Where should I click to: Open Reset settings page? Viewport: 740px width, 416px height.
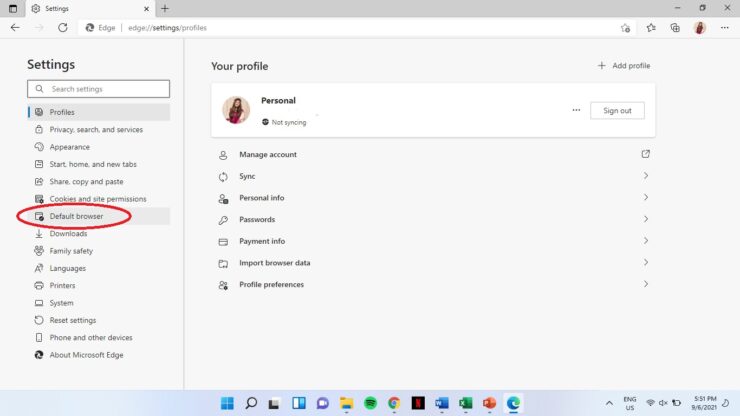99,320
